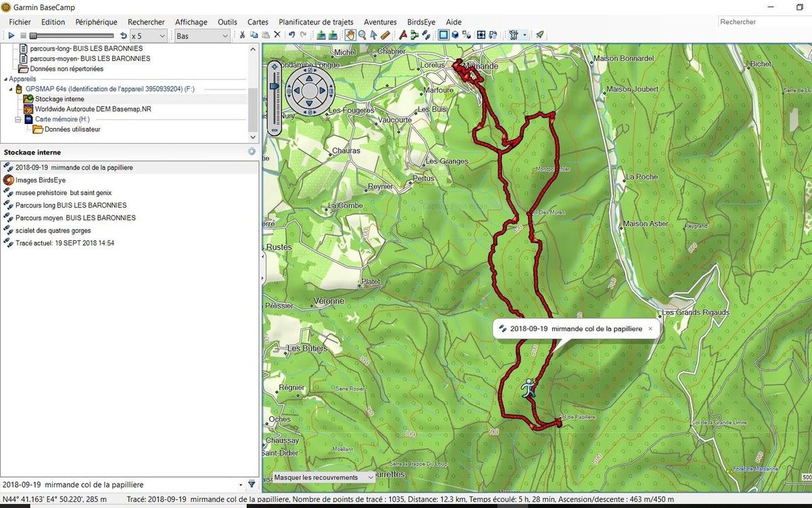Viewport: 812px width, 508px height.
Task: Select parcours-long- BUIS LES BARONNIES in tree
Action: 86,49
